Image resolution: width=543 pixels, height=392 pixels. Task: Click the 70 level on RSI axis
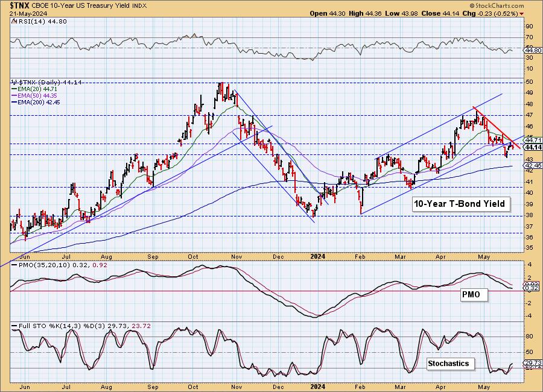(x=530, y=37)
